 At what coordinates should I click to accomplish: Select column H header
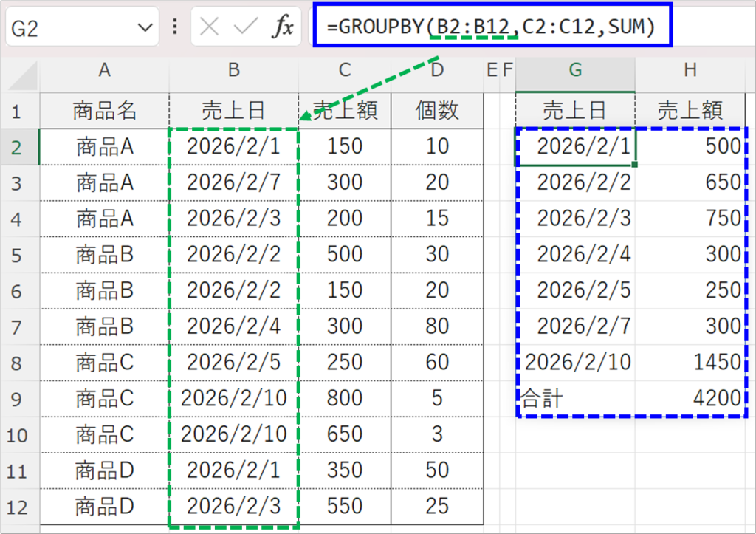click(x=690, y=71)
